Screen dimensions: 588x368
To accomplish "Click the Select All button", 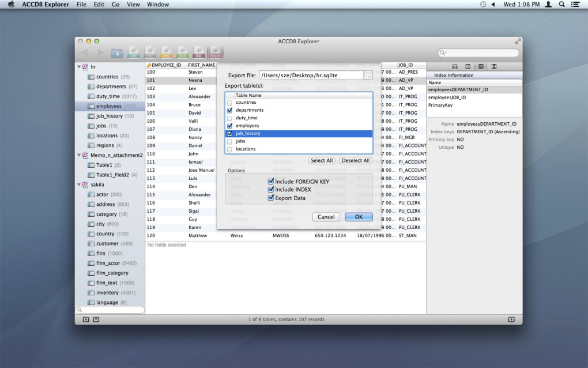I will click(322, 160).
